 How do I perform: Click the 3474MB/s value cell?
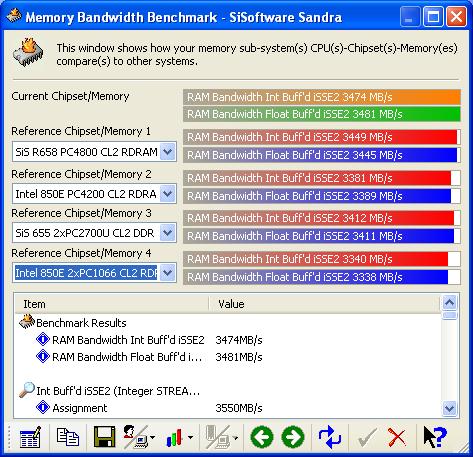pyautogui.click(x=239, y=340)
